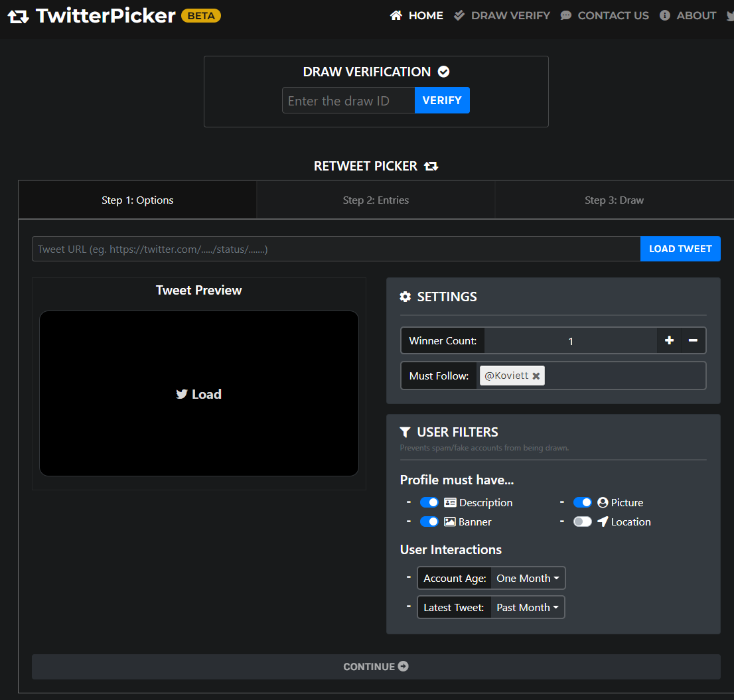Open the Latest Tweet Past Month dropdown
The image size is (734, 700).
click(x=528, y=607)
